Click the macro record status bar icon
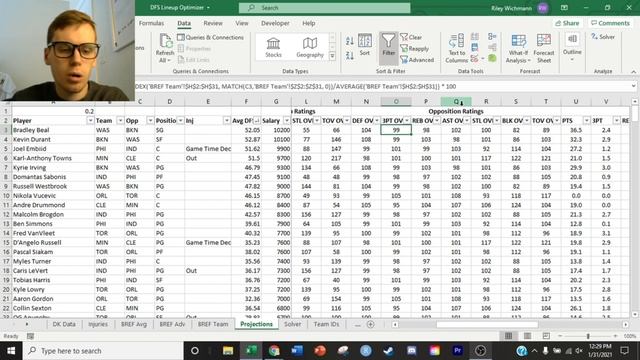640x360 pixels. 31,336
